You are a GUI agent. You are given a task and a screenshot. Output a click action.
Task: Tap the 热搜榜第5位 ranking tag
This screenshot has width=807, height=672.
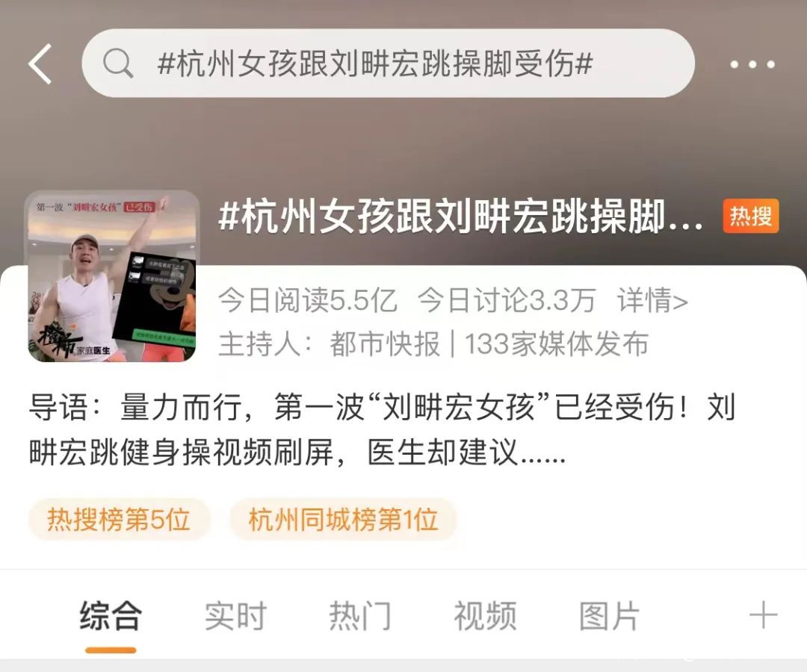[x=119, y=519]
